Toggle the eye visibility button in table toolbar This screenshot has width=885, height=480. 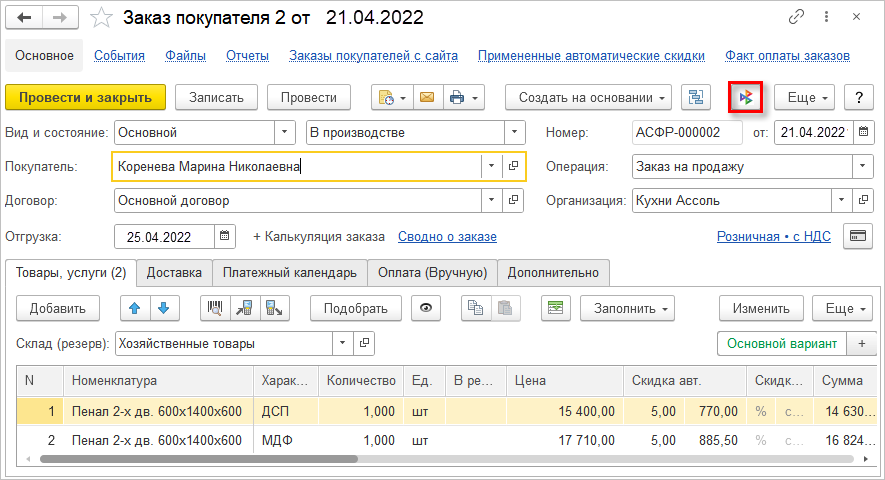click(x=427, y=308)
